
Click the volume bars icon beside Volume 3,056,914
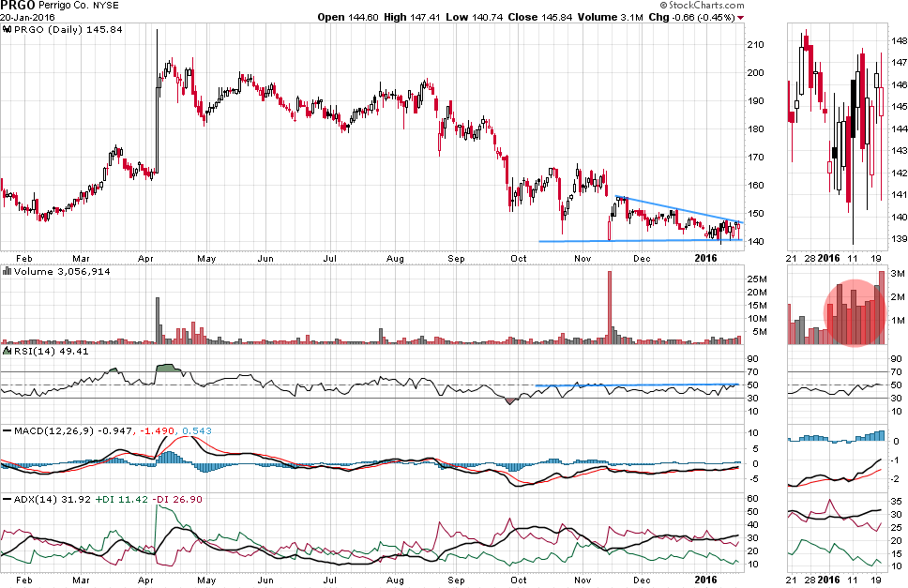pyautogui.click(x=7, y=271)
